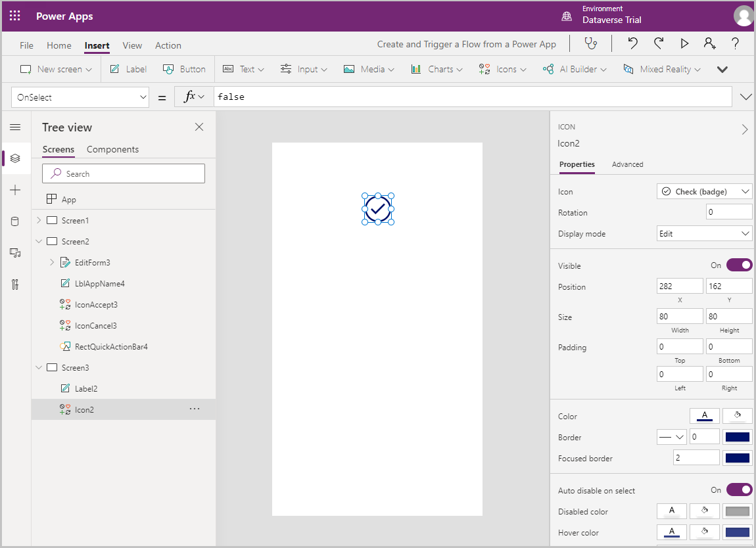
Task: Open the Display mode dropdown
Action: pyautogui.click(x=704, y=234)
